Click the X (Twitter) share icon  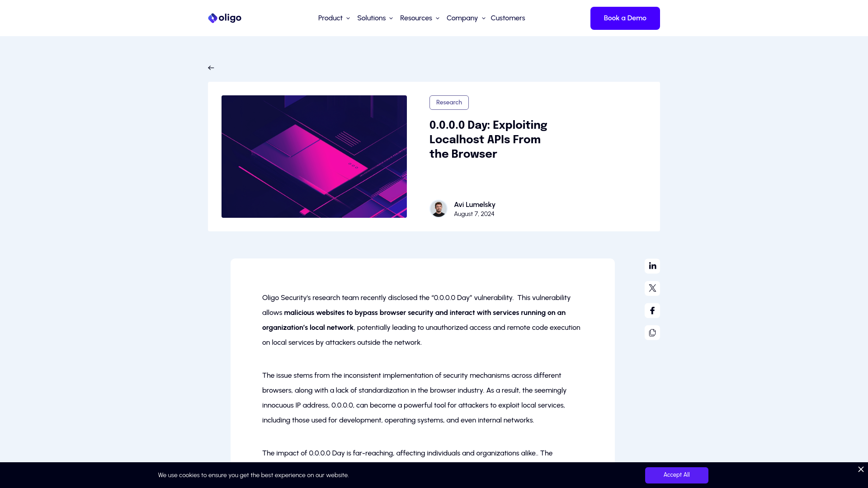click(x=652, y=288)
